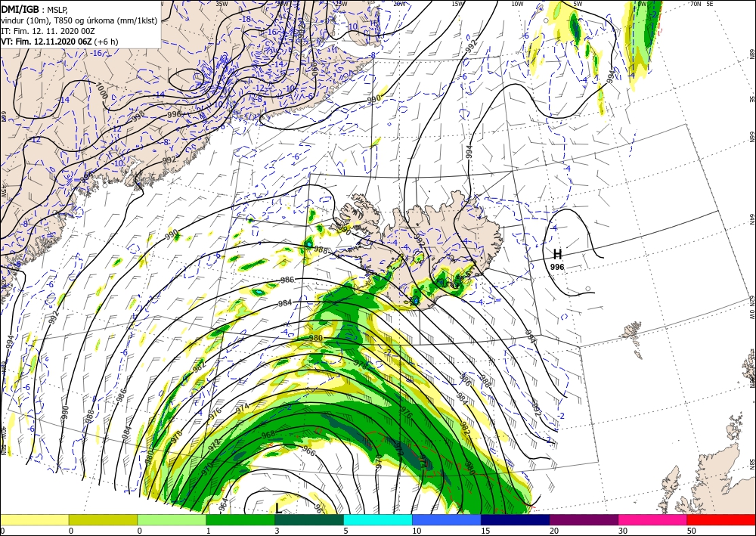Select the dark green 3 mm legend swatch
This screenshot has width=756, height=536.
click(x=309, y=519)
